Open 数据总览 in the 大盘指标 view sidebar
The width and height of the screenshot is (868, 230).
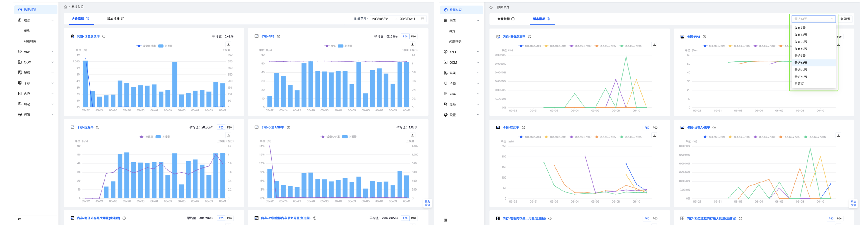point(36,10)
